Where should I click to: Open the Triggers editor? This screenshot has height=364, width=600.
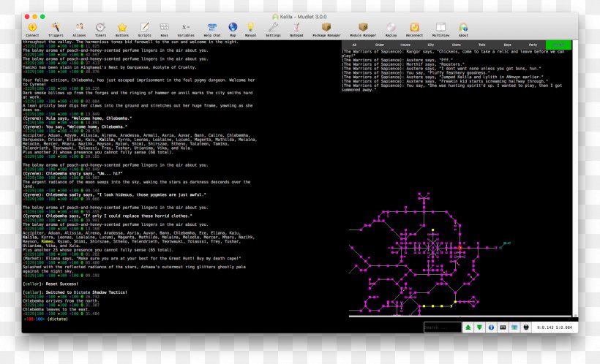pos(56,29)
